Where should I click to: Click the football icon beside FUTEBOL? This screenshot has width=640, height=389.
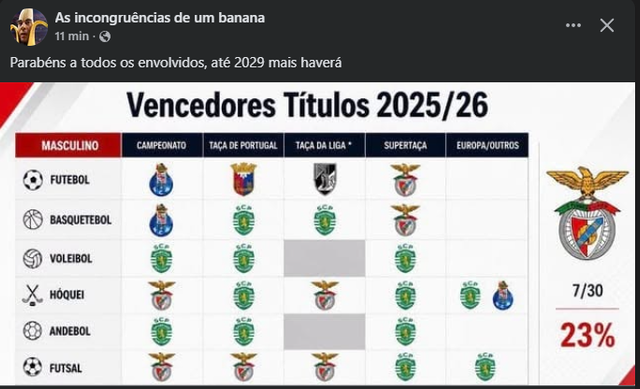[x=33, y=180]
